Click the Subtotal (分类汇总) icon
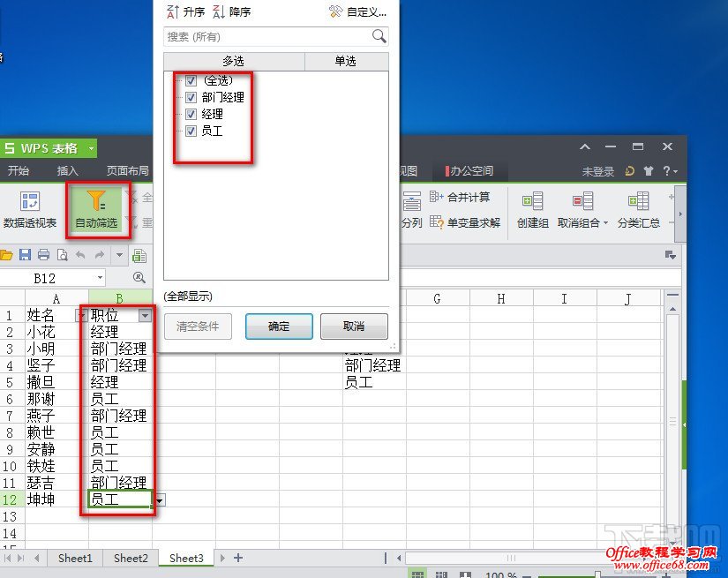728x578 pixels. (x=638, y=201)
